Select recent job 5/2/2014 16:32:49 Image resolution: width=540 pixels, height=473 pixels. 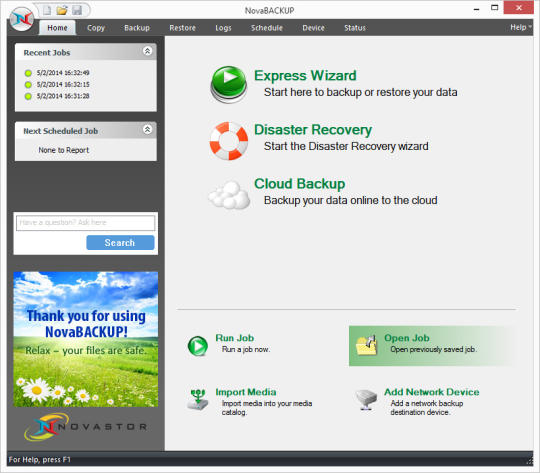[x=63, y=73]
